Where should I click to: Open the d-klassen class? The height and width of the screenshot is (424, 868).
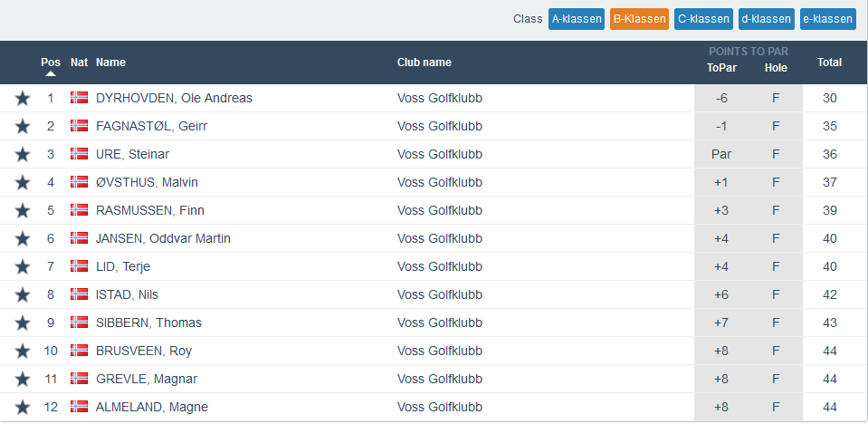tap(766, 19)
